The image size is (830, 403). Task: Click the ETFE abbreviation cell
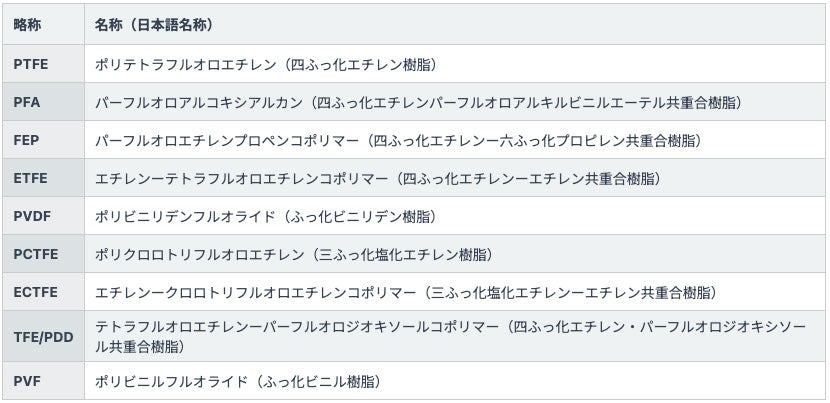click(x=31, y=178)
